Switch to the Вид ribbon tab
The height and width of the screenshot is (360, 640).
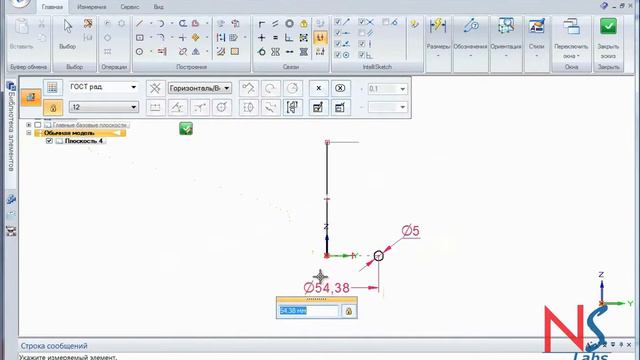(x=158, y=7)
